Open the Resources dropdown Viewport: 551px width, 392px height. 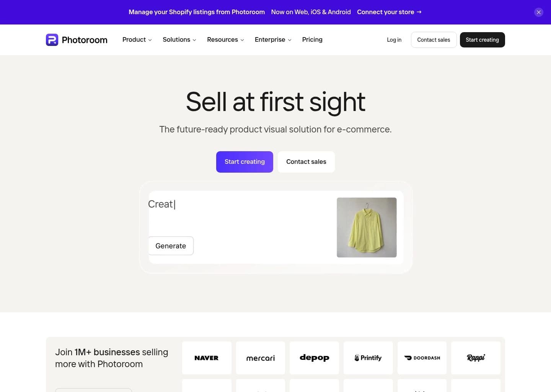pyautogui.click(x=225, y=40)
